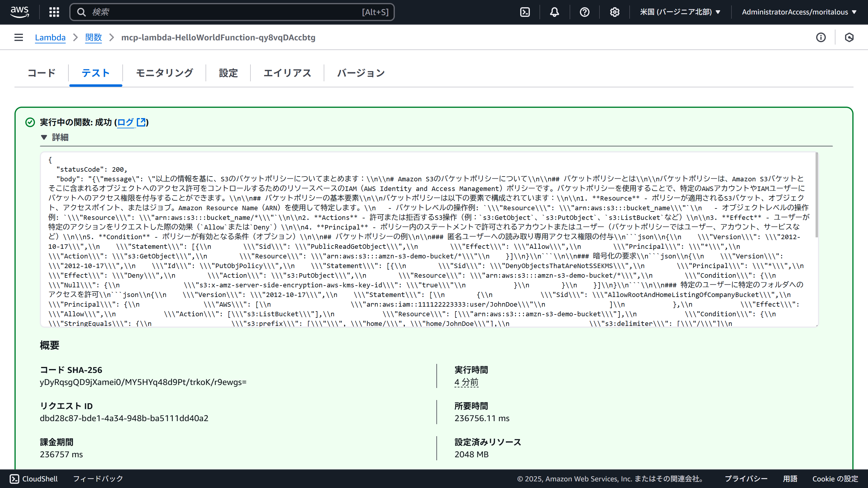Screen dimensions: 868x488
Task: Click the 概要 heading
Action: coord(49,345)
